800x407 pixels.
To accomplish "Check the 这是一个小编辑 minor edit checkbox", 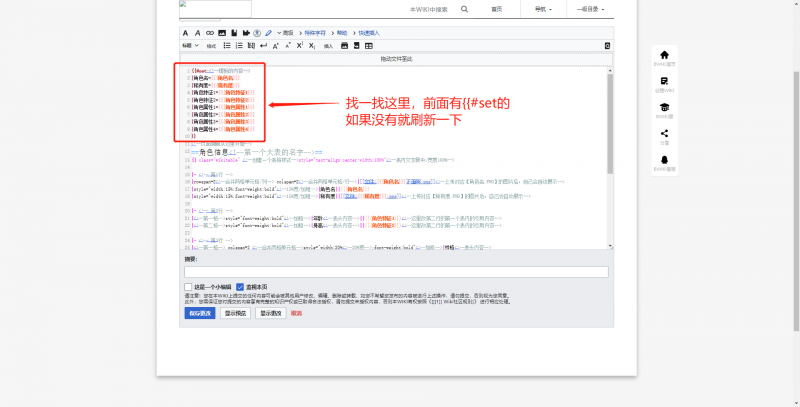I will (188, 287).
